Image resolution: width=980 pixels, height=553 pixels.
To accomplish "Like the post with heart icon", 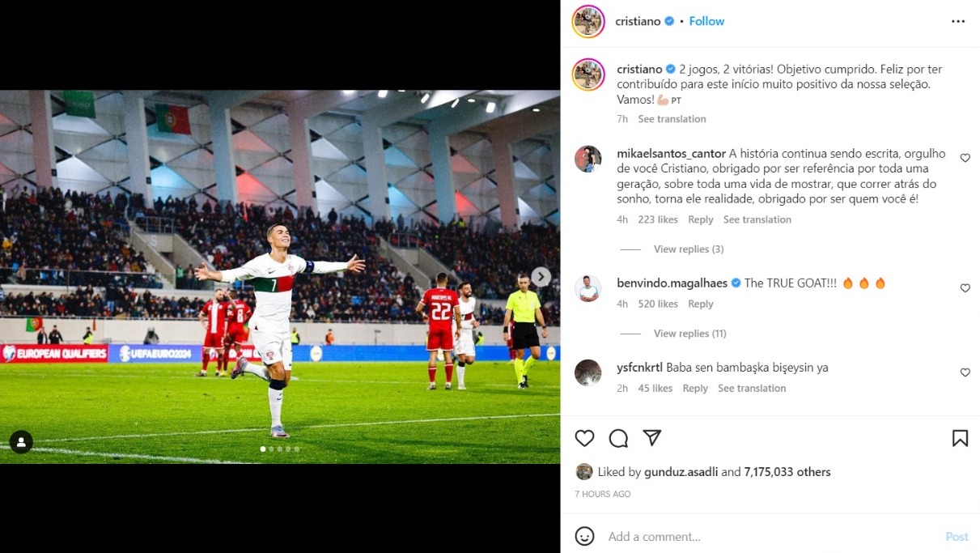I will tap(584, 438).
